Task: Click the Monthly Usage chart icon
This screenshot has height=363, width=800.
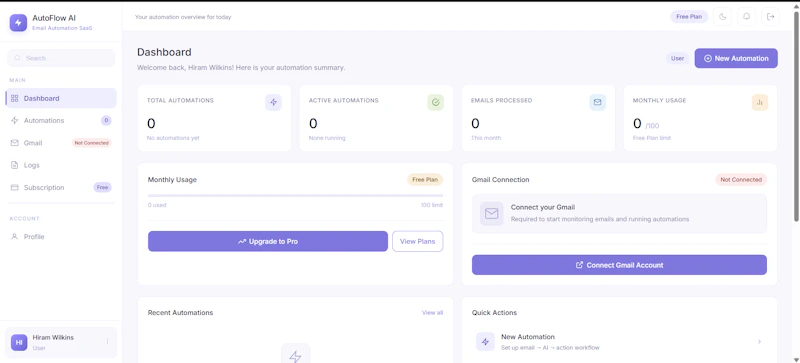Action: click(760, 102)
